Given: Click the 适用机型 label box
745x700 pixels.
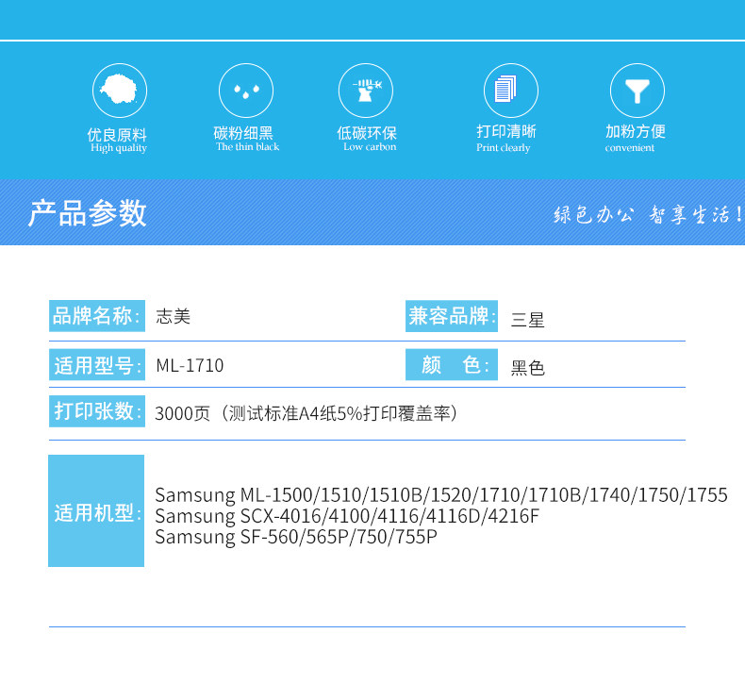Looking at the screenshot, I should (x=96, y=511).
